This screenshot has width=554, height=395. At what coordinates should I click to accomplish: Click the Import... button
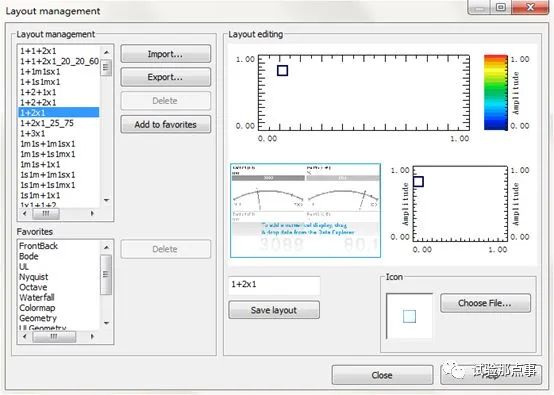click(x=166, y=54)
